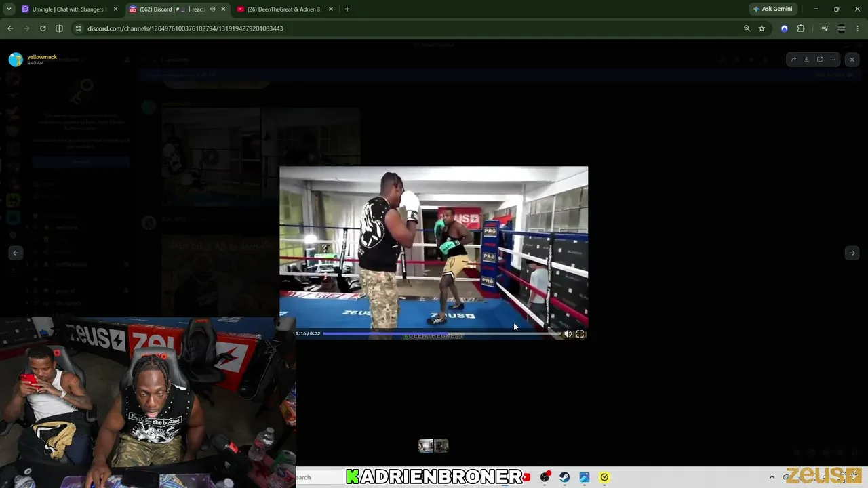Close the Umingle tab
The width and height of the screenshot is (868, 488).
115,9
